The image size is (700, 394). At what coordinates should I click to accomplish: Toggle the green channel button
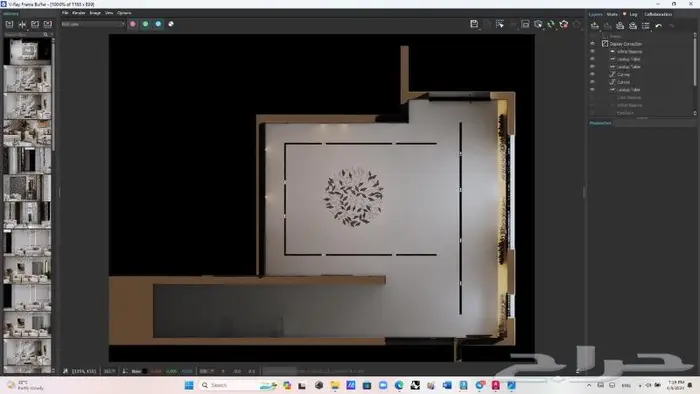[146, 24]
